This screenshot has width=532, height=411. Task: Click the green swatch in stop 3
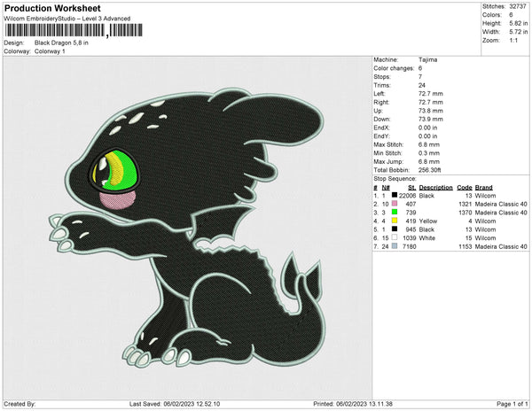[395, 212]
